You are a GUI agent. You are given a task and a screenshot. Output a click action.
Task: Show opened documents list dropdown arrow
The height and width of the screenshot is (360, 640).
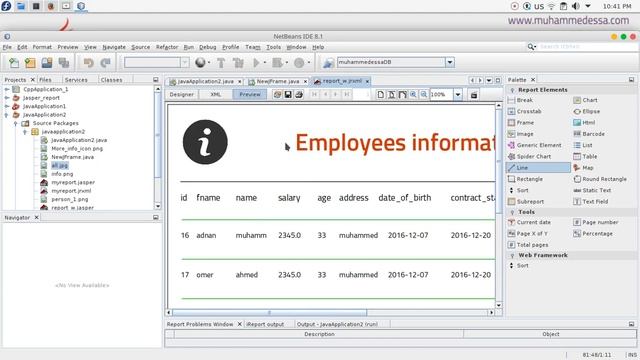pos(489,80)
